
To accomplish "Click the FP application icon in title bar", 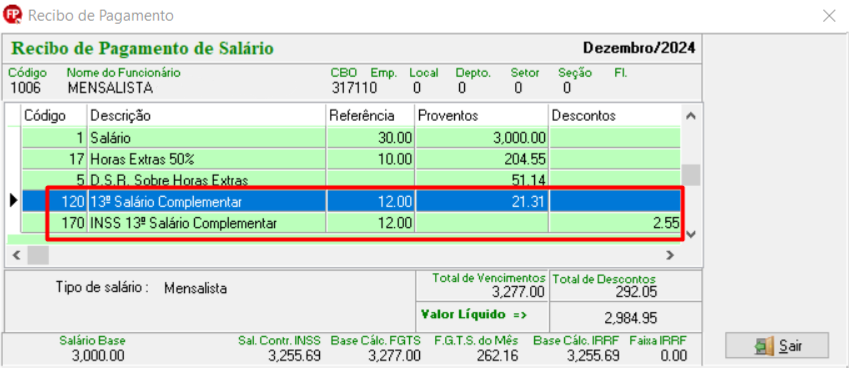I will click(12, 16).
